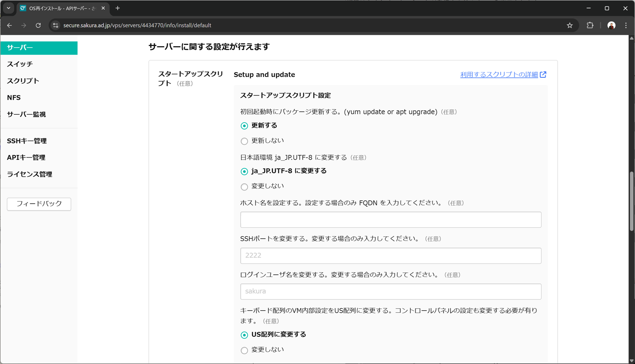The height and width of the screenshot is (364, 635).
Task: Reload the page with the refresh icon
Action: (x=38, y=25)
